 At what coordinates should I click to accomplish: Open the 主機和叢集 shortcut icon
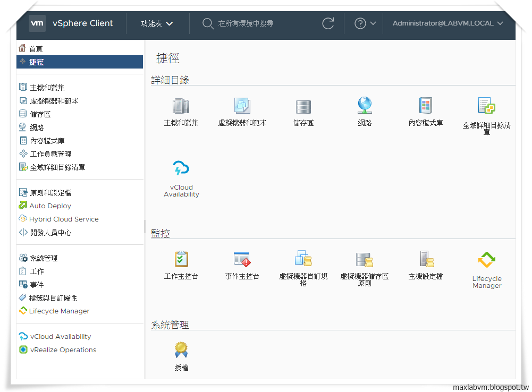[181, 106]
